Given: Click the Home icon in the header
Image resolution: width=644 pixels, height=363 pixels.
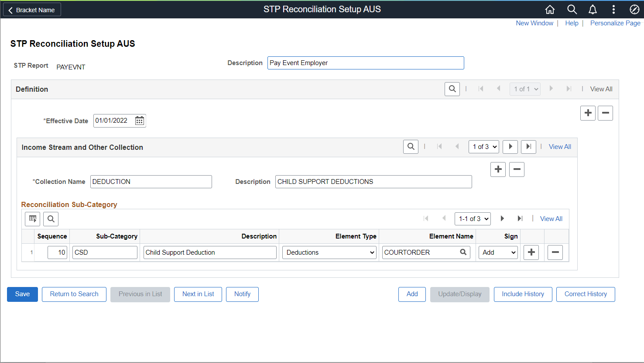Looking at the screenshot, I should coord(550,9).
